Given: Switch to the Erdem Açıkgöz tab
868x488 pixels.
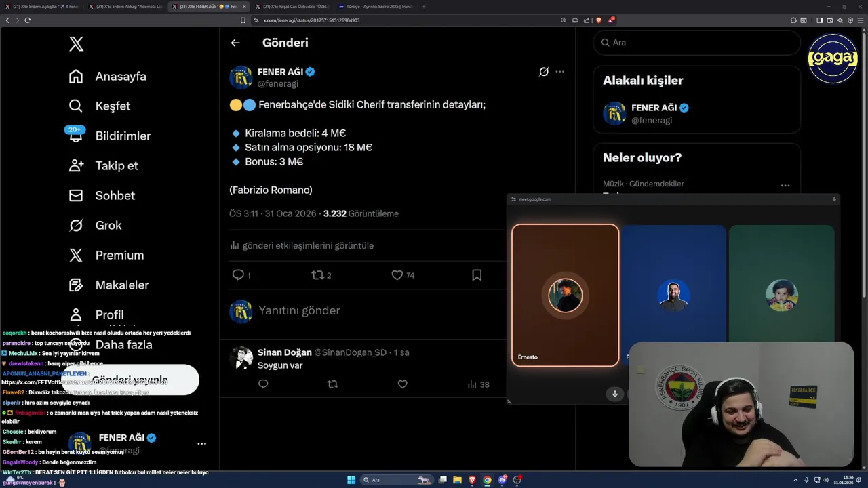Looking at the screenshot, I should 41,7.
